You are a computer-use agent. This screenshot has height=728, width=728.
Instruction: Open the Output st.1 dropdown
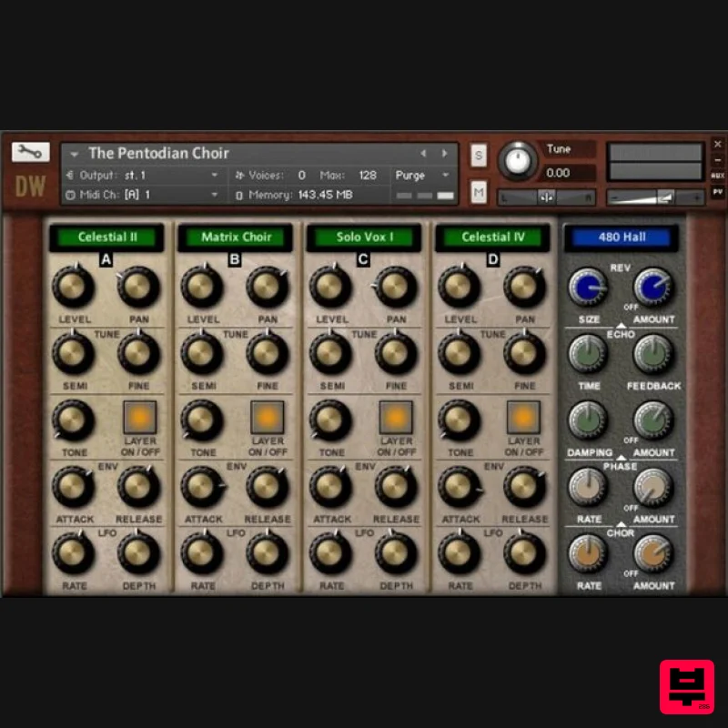(x=216, y=175)
